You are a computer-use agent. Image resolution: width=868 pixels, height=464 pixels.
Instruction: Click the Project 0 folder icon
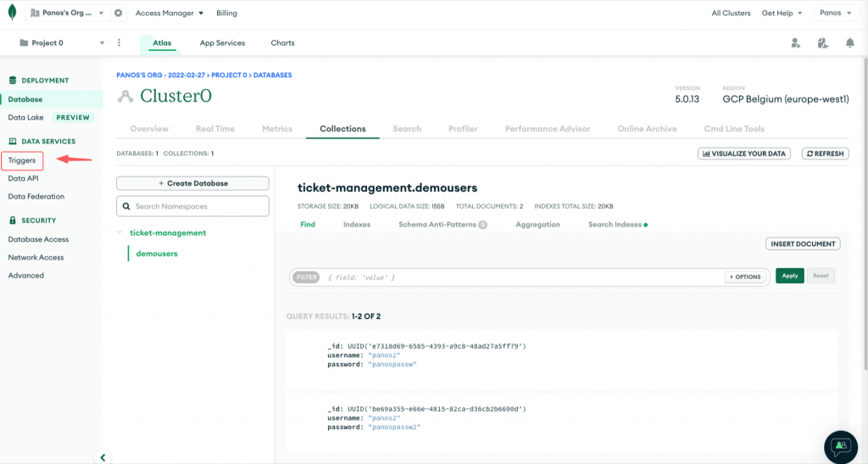click(x=24, y=42)
